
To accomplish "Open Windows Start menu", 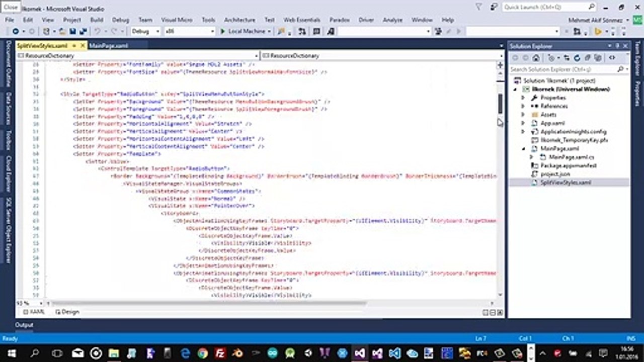I will 11,353.
